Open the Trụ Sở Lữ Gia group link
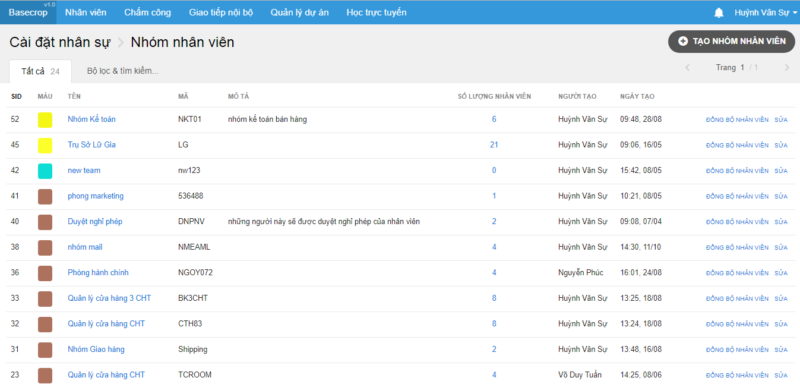This screenshot has height=387, width=800. (91, 145)
